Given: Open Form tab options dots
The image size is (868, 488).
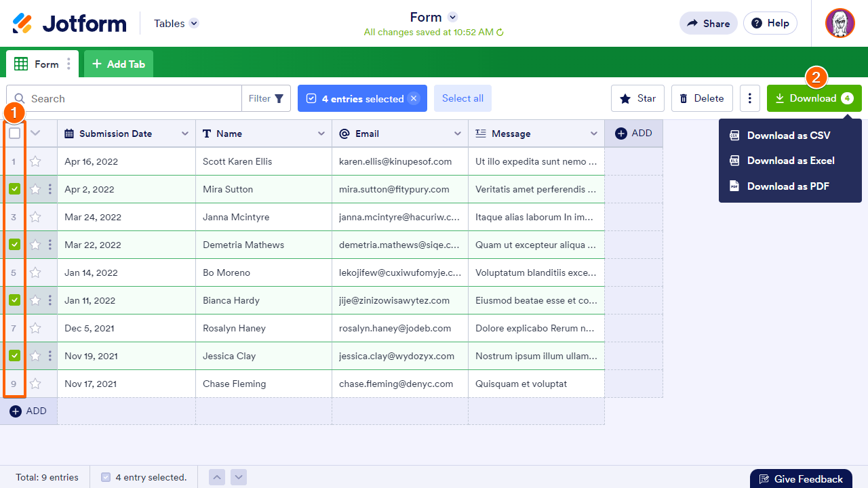Looking at the screenshot, I should 68,64.
